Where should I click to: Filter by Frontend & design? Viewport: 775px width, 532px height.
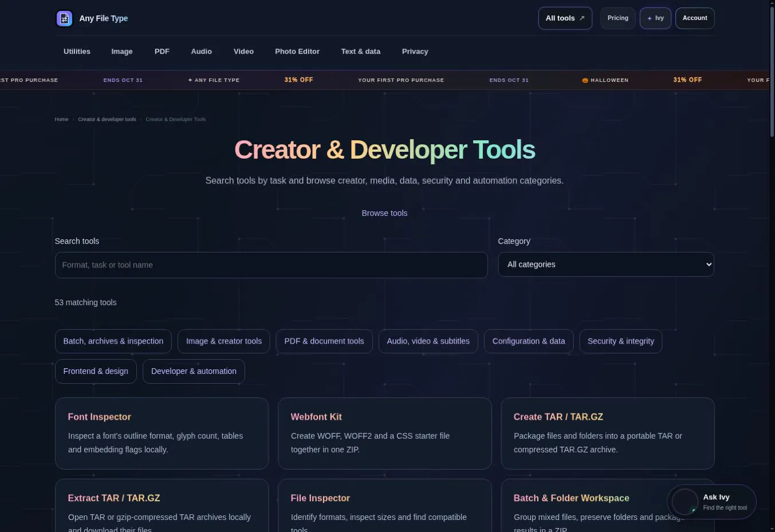tap(96, 371)
